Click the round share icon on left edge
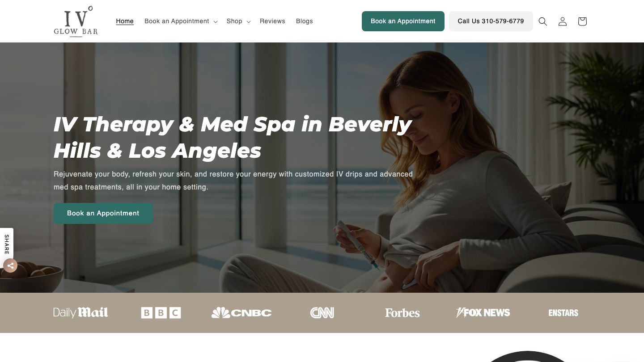Screen dimensions: 644x362 pyautogui.click(x=10, y=265)
